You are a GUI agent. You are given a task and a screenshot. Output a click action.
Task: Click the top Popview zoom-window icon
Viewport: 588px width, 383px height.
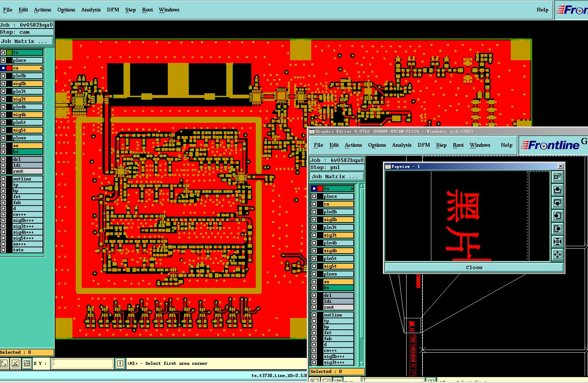pos(557,177)
